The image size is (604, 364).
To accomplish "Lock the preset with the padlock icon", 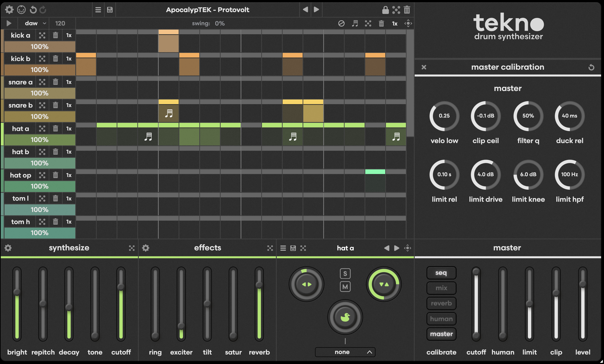I will [385, 10].
